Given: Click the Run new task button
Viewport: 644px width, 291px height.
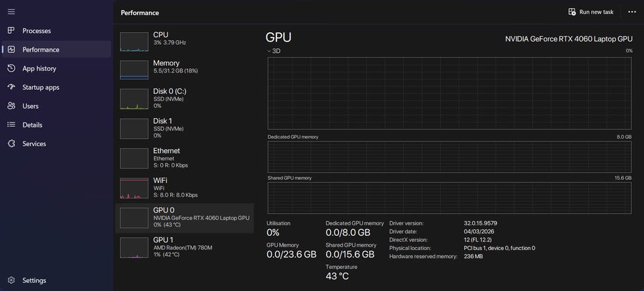Looking at the screenshot, I should coord(591,12).
